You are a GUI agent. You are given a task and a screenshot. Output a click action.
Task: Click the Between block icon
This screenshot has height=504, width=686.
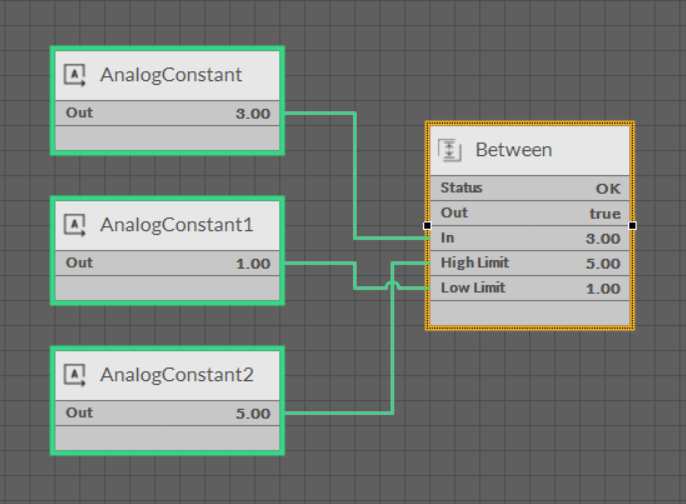(x=450, y=150)
